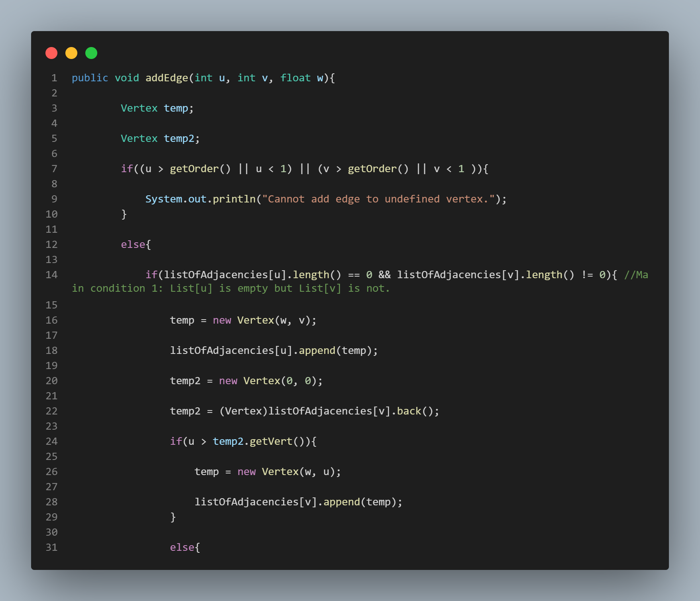
Task: Click 'back()' call on line 22
Action: (x=415, y=411)
